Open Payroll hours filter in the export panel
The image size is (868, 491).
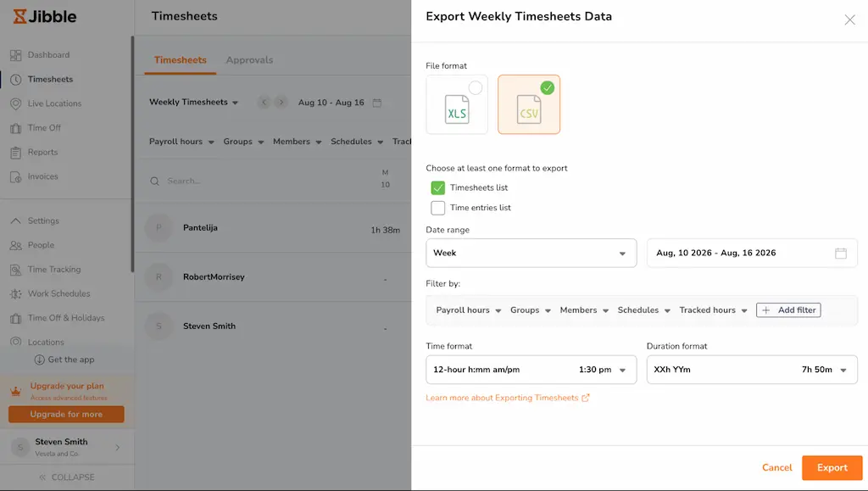468,310
